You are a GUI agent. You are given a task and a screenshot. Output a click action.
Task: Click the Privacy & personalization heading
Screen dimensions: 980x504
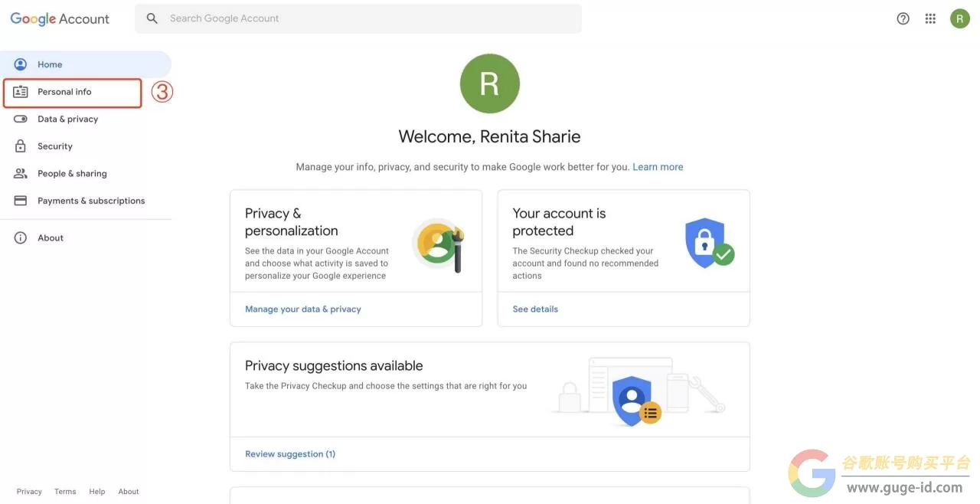(x=292, y=222)
